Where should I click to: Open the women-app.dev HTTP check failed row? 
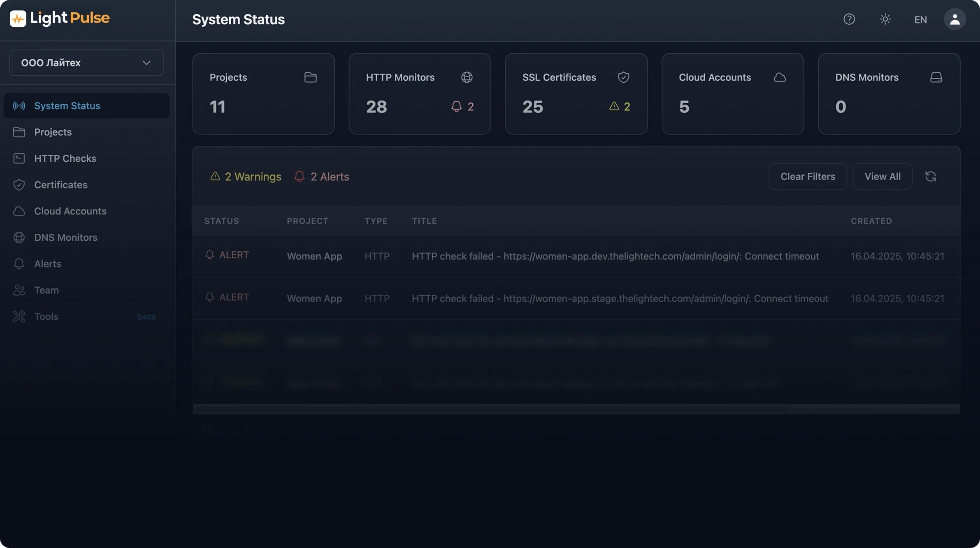(x=615, y=256)
